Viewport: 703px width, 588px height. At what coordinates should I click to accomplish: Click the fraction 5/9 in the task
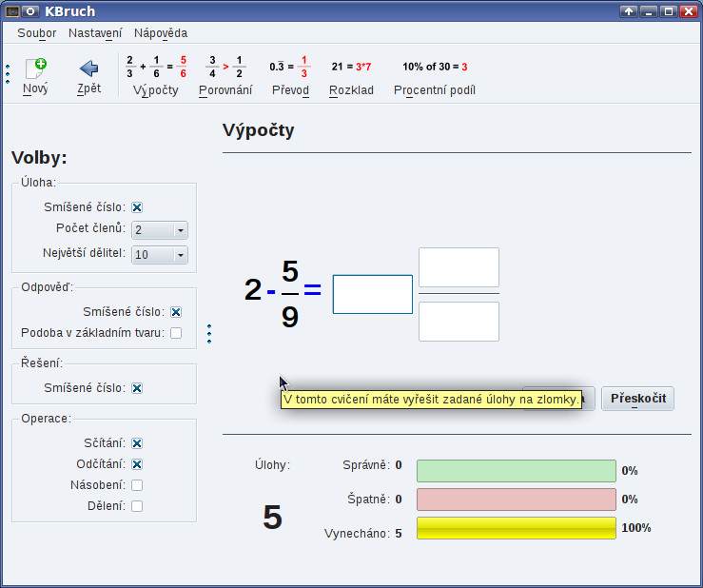coord(290,294)
